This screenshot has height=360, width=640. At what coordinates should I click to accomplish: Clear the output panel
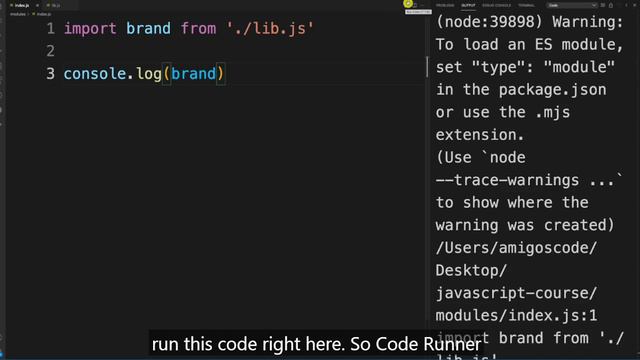tap(603, 5)
